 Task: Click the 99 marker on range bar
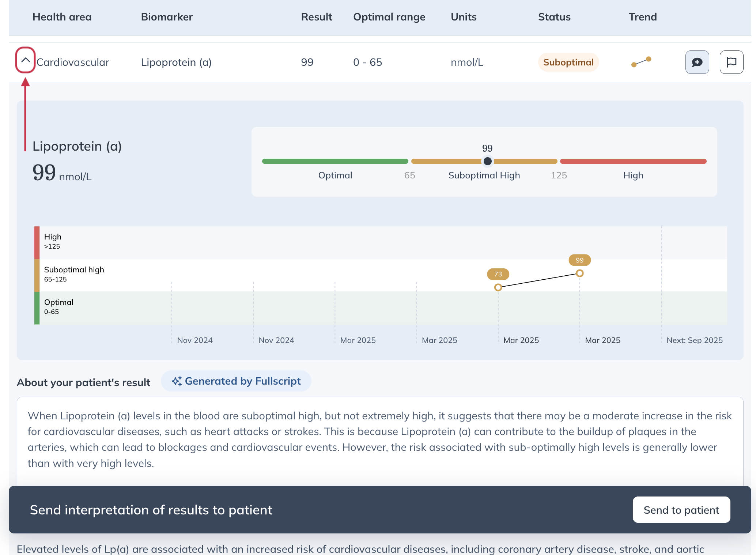tap(487, 161)
